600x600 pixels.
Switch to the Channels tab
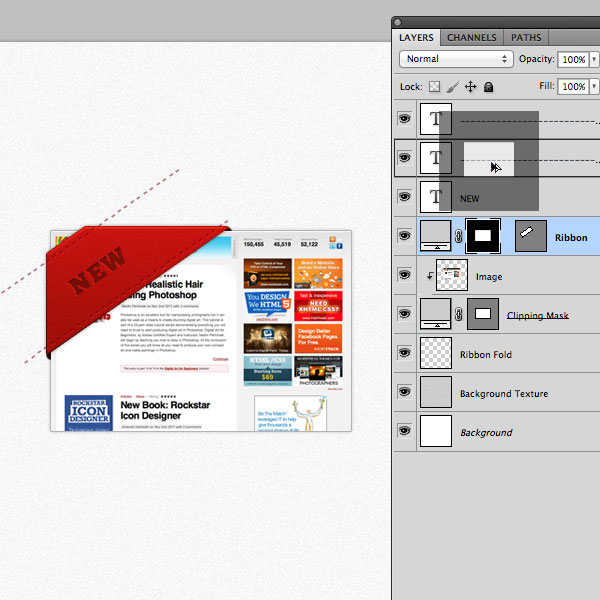471,38
